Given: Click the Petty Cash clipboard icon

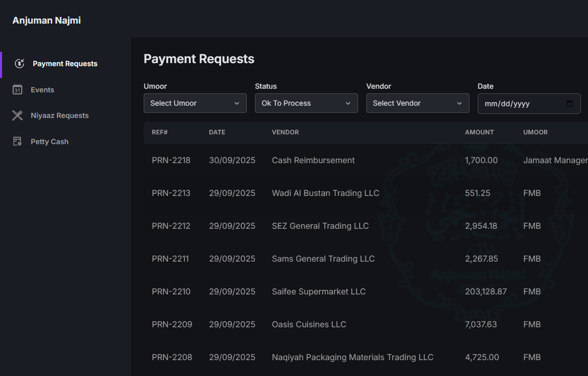Looking at the screenshot, I should pos(17,141).
